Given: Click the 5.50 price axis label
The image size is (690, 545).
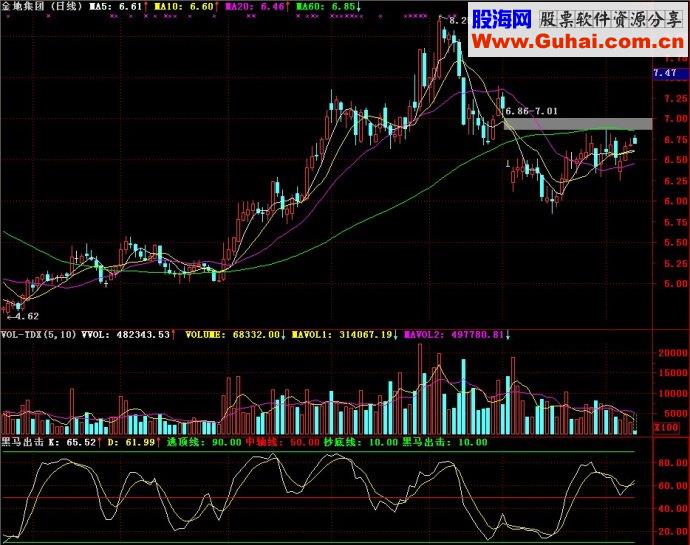Looking at the screenshot, I should (x=675, y=243).
